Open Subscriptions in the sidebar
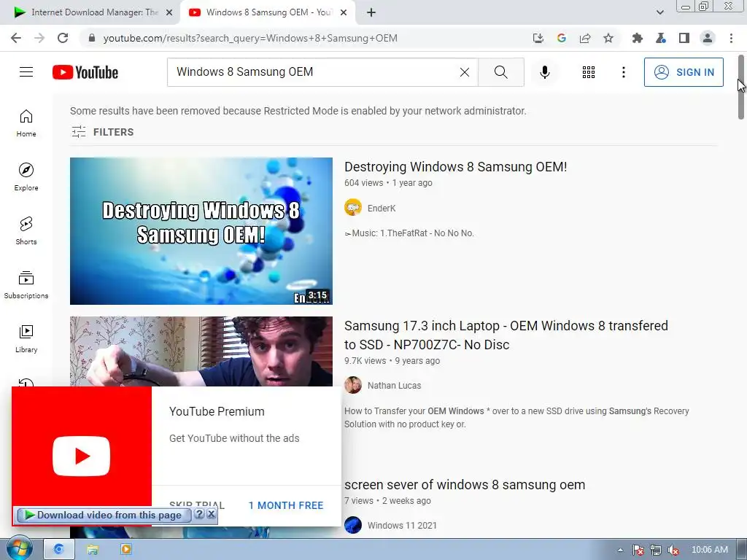The height and width of the screenshot is (560, 747). pos(26,284)
